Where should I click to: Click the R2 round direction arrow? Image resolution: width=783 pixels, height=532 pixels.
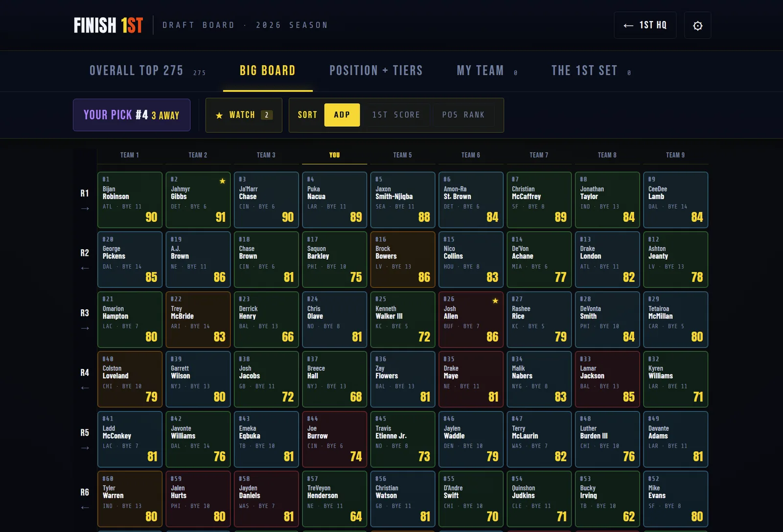coord(85,268)
